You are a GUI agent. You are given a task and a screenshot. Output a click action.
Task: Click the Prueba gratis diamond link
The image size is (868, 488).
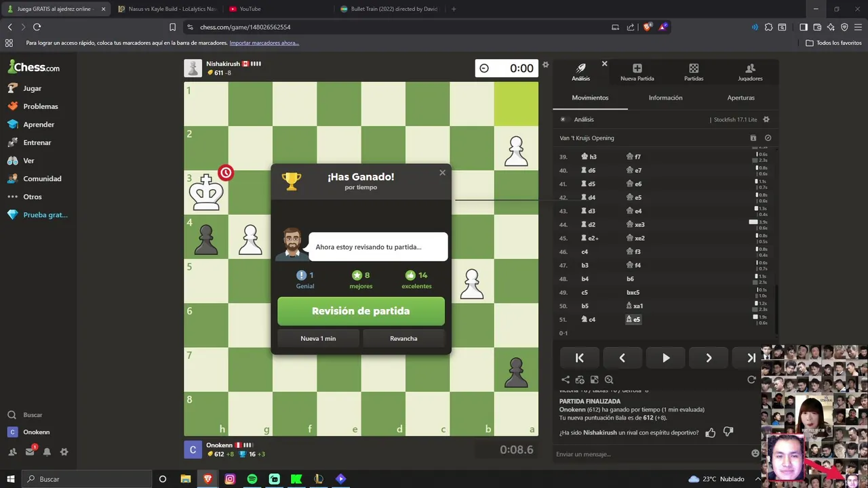click(37, 215)
